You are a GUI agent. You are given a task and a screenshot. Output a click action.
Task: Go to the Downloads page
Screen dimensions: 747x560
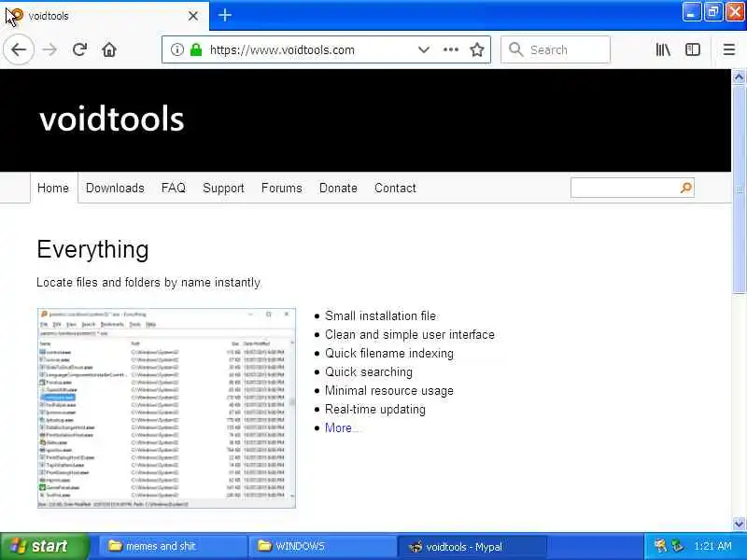115,189
